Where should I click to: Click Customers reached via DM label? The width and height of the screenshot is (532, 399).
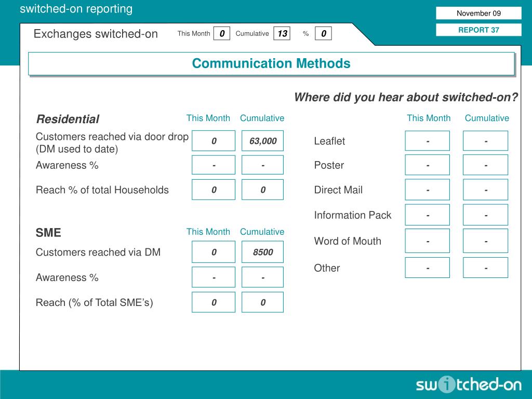click(x=98, y=252)
